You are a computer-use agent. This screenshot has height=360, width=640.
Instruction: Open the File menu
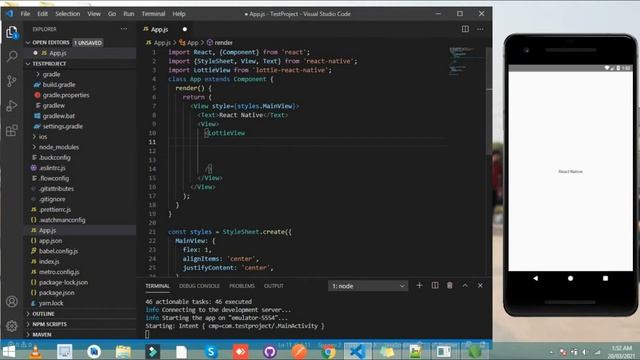[25, 13]
